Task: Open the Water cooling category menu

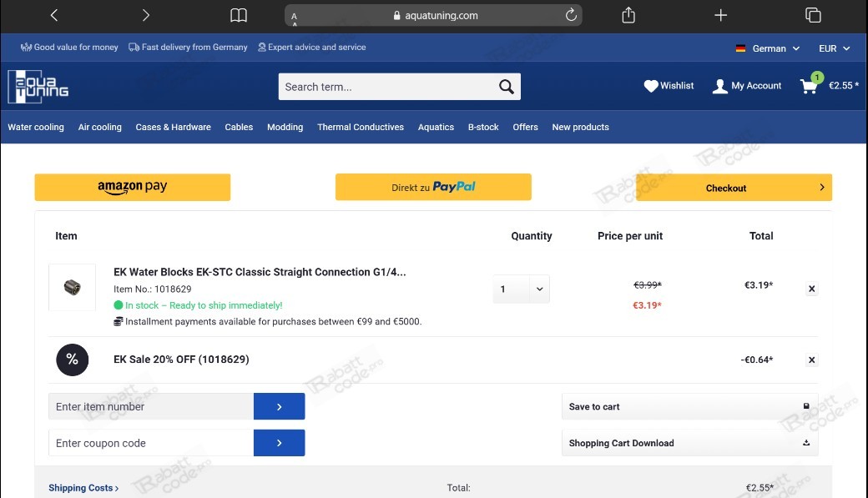Action: pyautogui.click(x=35, y=127)
